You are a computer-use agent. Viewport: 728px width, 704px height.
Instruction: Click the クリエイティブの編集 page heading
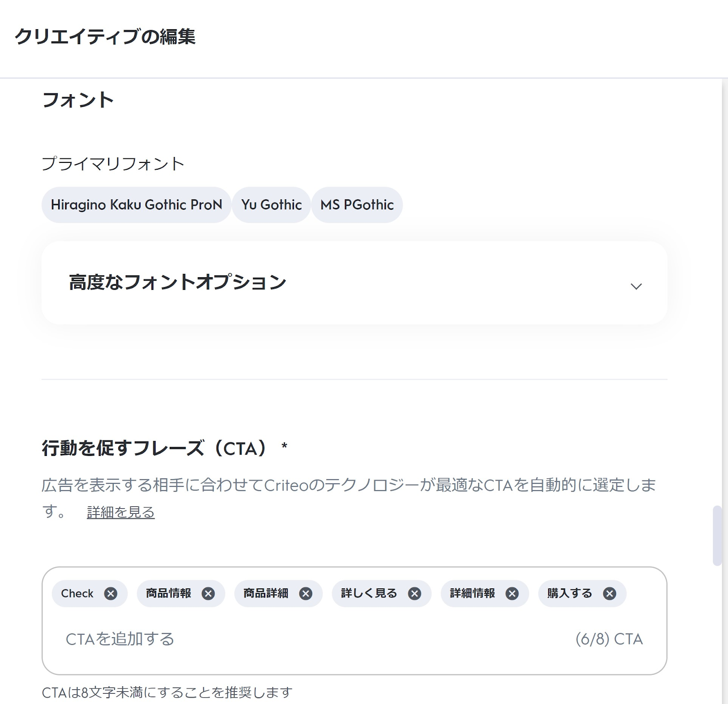click(105, 36)
